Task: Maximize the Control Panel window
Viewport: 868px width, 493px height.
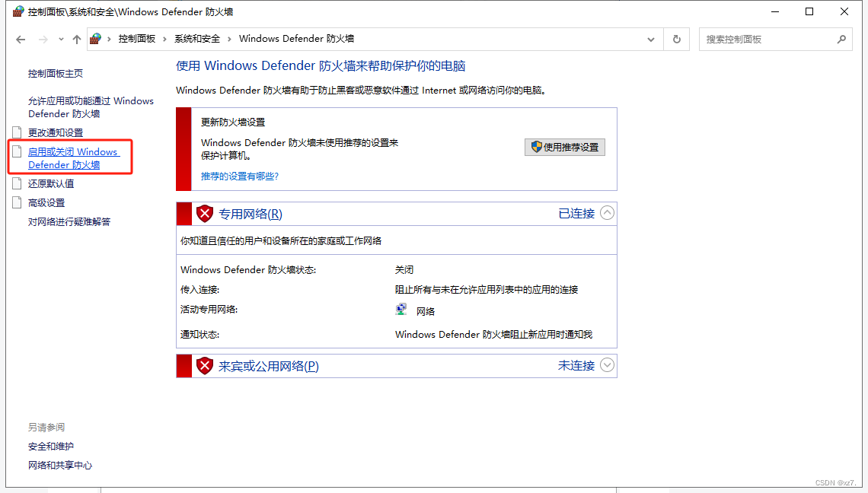Action: (809, 11)
